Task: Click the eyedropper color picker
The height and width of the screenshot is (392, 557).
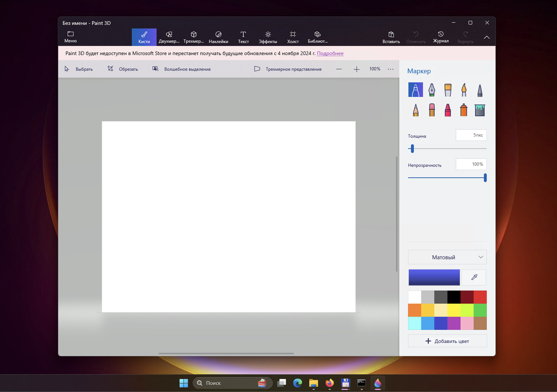Action: point(474,277)
